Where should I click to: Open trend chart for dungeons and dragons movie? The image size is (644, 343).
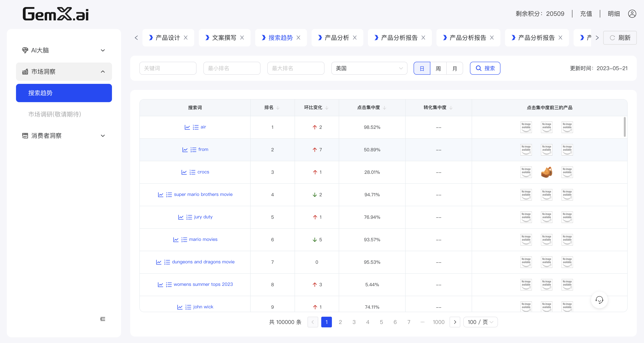click(x=159, y=262)
